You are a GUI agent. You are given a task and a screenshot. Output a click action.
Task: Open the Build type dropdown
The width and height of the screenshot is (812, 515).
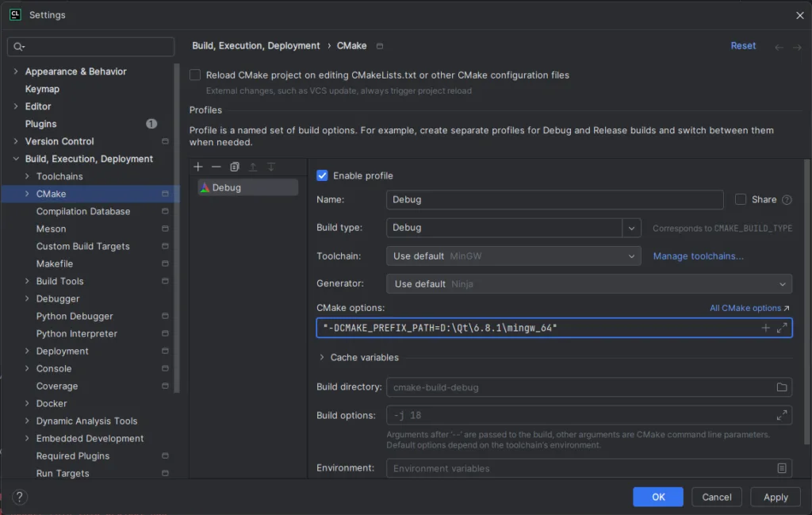[x=631, y=228]
